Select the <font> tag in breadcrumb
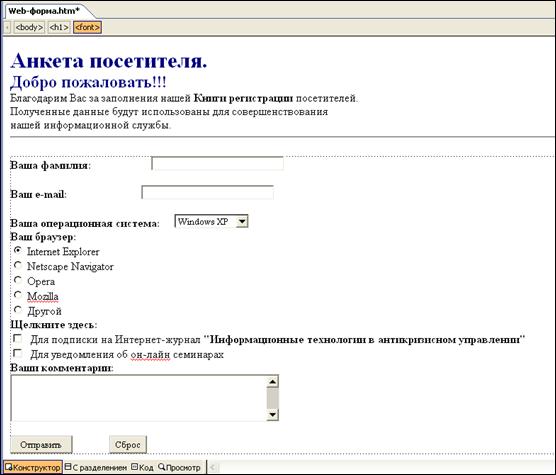 click(87, 27)
